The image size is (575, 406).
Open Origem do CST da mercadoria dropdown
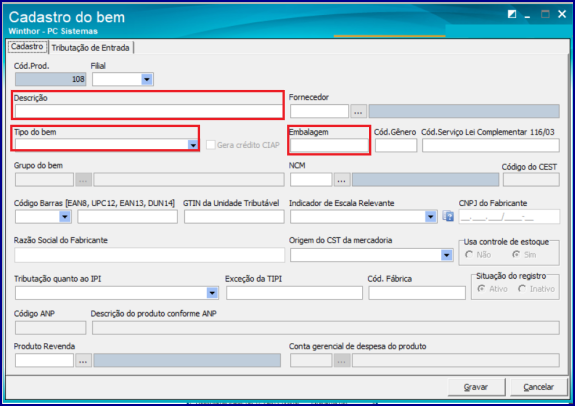446,255
